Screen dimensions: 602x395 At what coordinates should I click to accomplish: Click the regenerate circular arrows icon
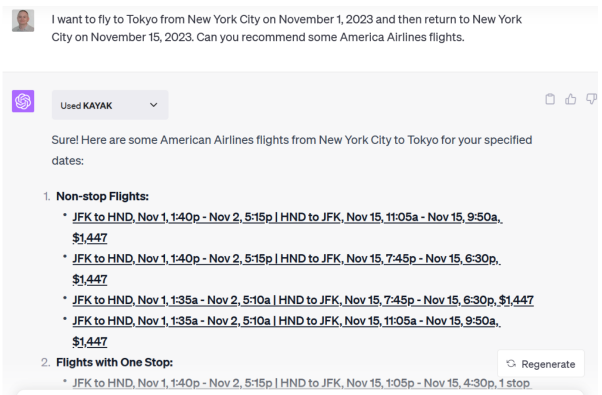click(511, 364)
